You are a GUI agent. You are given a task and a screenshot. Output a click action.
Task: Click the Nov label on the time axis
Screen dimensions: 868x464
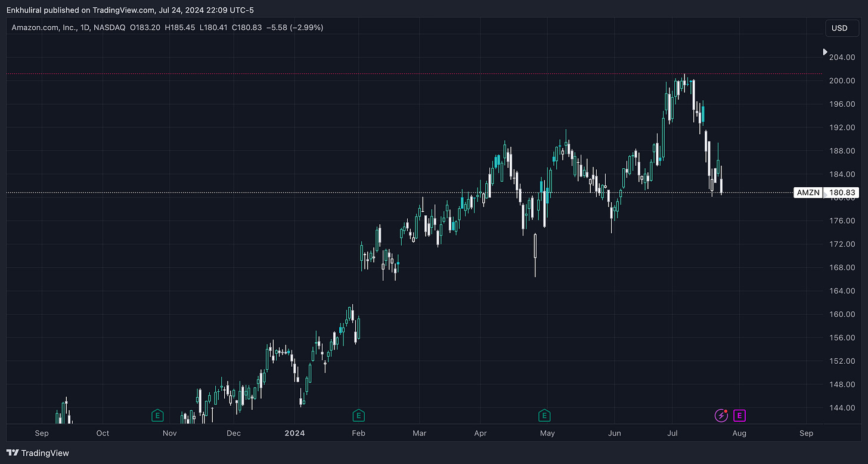tap(170, 433)
